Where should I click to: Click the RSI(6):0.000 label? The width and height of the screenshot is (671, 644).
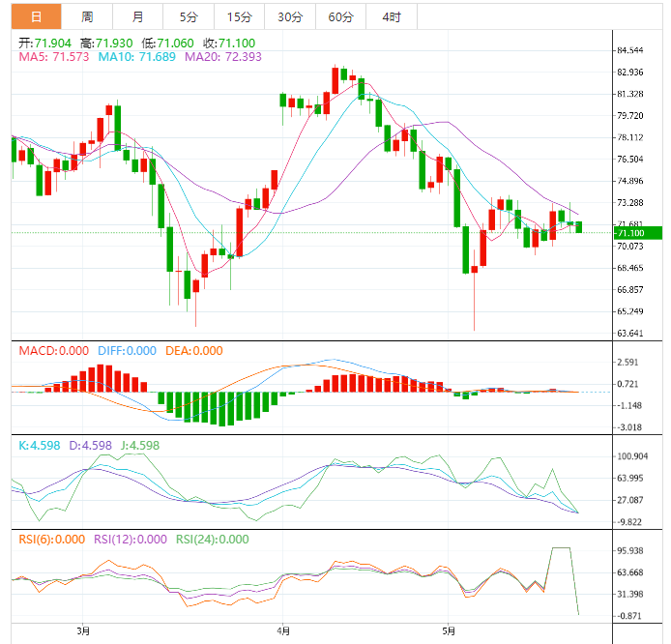(52, 540)
